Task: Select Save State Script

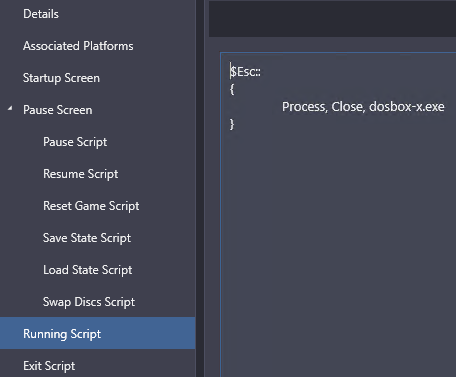Action: 87,238
